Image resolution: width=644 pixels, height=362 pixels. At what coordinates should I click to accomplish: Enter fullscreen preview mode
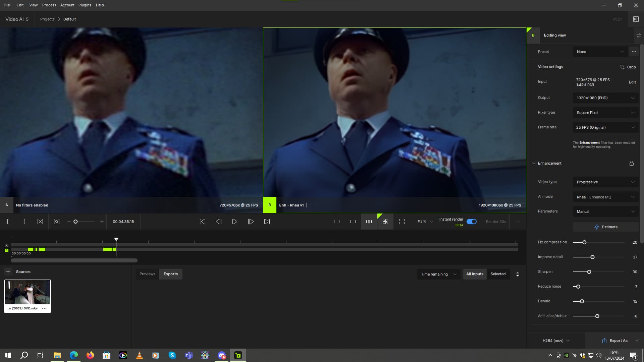[x=401, y=222]
